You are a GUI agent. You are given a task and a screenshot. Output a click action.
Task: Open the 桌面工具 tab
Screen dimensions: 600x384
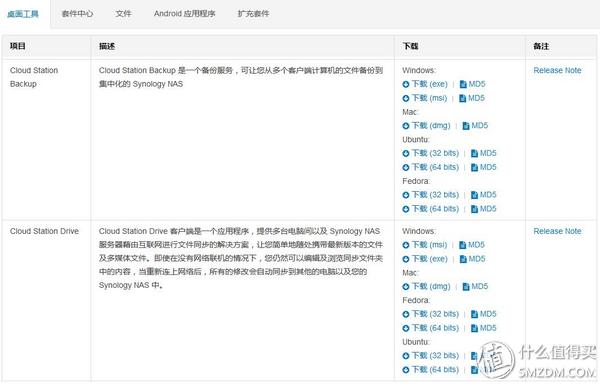tap(23, 14)
